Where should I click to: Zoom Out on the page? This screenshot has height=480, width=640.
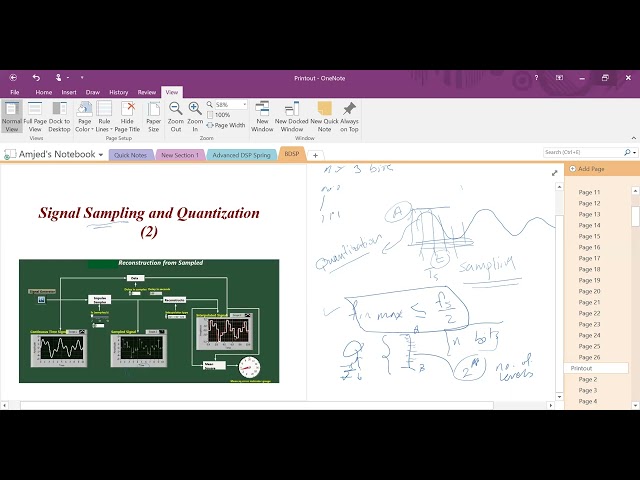(176, 117)
